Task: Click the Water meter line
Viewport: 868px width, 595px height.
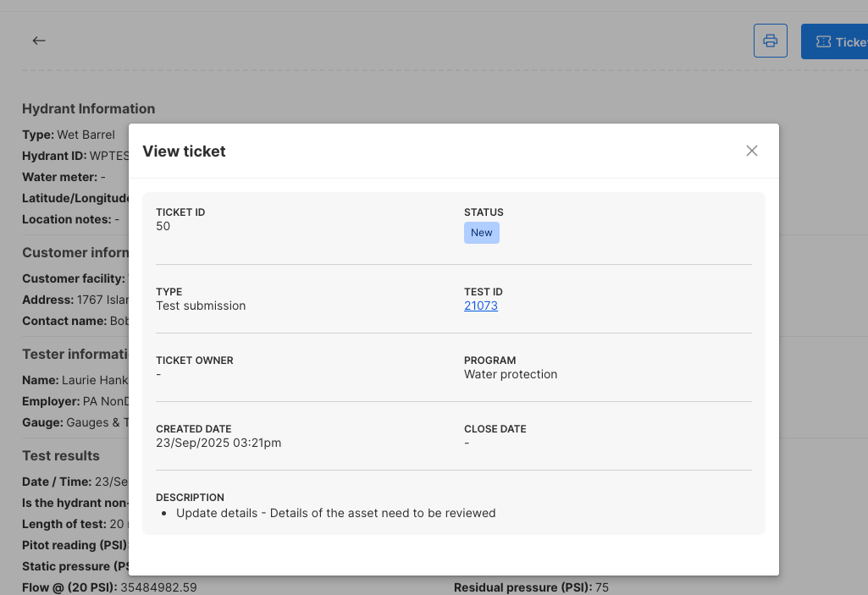Action: click(64, 177)
